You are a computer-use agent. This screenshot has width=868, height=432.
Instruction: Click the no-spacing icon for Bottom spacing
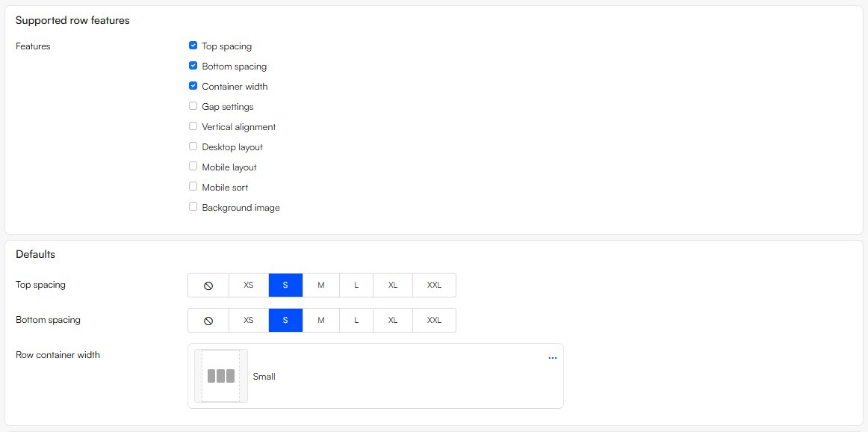coord(208,320)
